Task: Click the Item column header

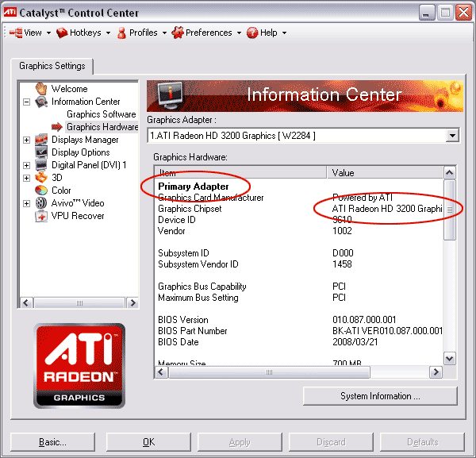Action: 240,172
